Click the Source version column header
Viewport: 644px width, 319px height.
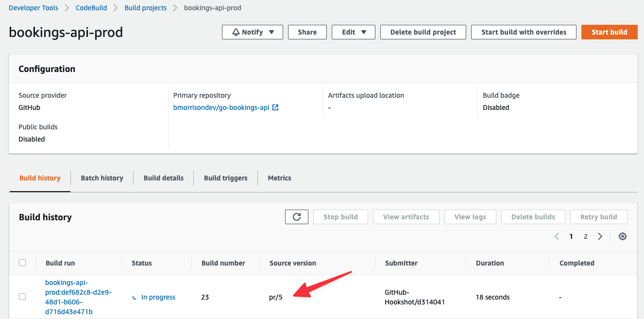[293, 263]
